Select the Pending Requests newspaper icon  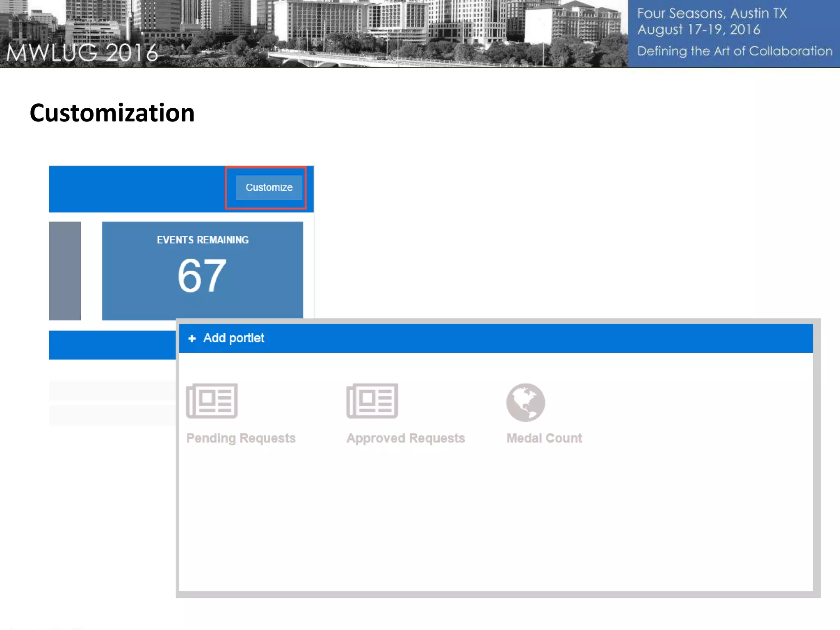pos(212,401)
